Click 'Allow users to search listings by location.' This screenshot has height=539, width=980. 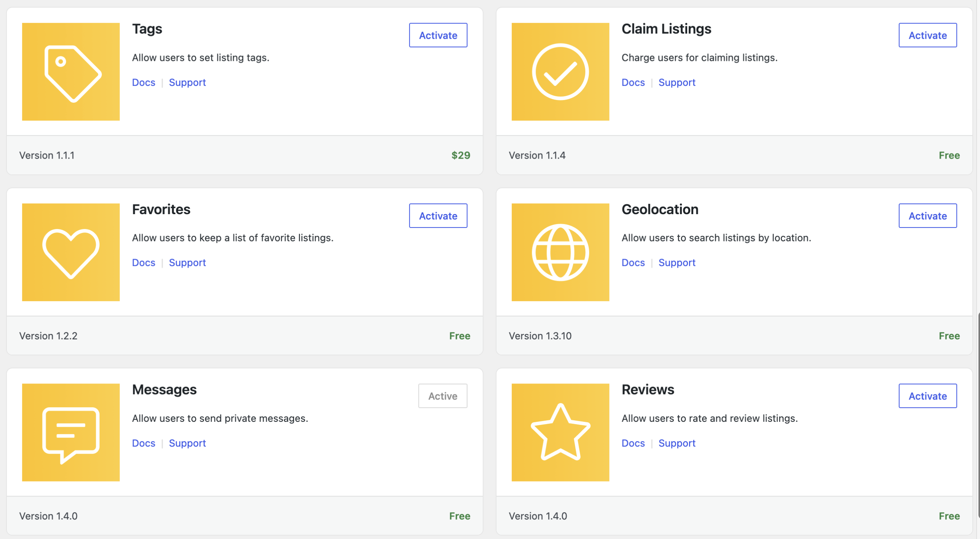click(716, 238)
